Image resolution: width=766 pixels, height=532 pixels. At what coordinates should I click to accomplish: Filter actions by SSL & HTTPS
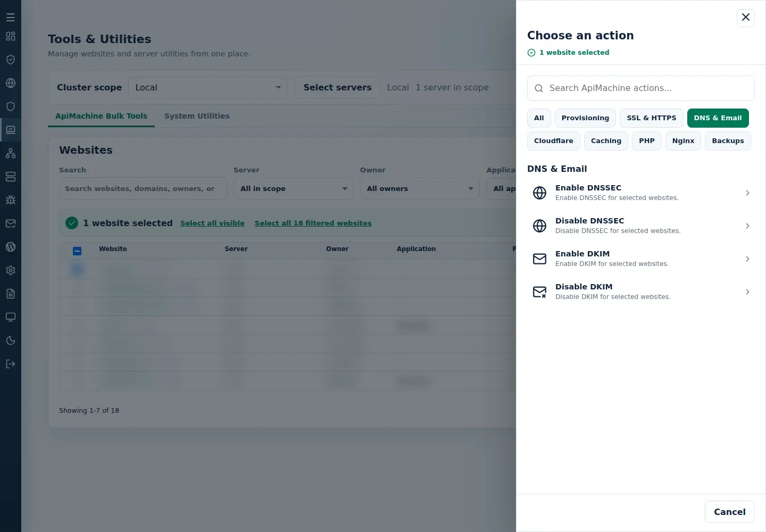[652, 118]
